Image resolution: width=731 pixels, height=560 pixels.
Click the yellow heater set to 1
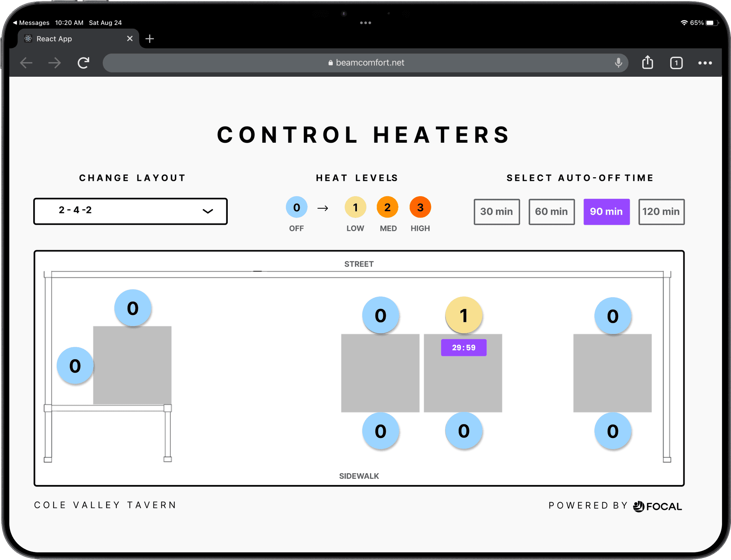tap(464, 315)
